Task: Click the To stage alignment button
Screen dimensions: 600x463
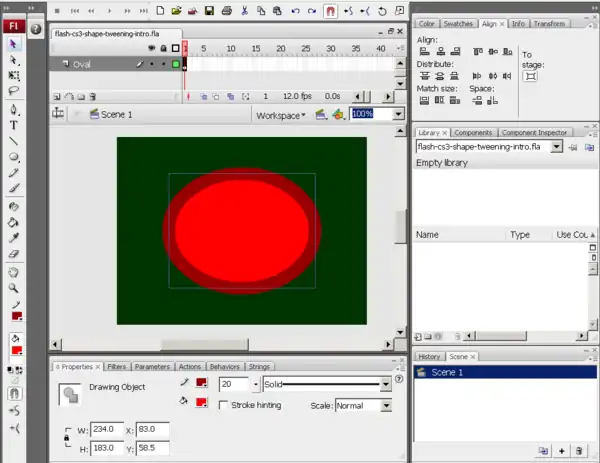Action: pyautogui.click(x=530, y=76)
